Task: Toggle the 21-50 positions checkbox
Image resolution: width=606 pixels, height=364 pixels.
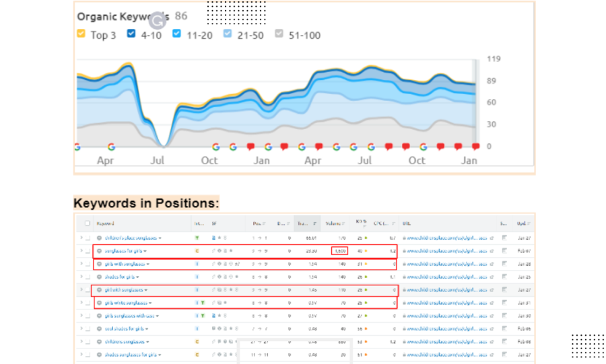Action: tap(228, 34)
